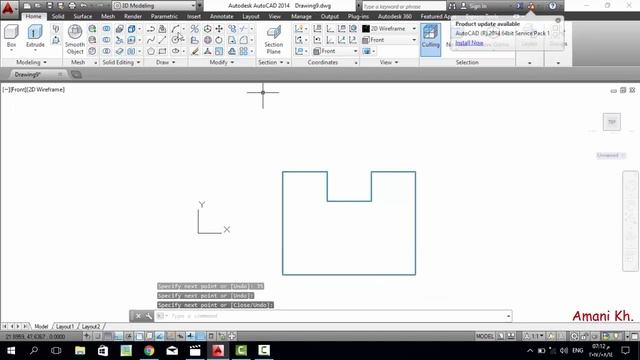Open the Front named UCS combo box
This screenshot has width=640, height=360.
[x=336, y=51]
